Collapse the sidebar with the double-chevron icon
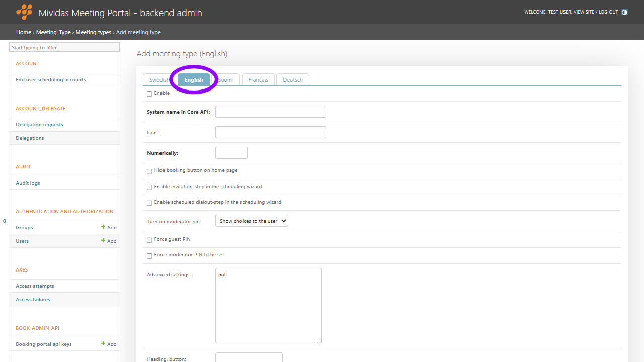Viewport: 644px width, 362px height. (x=5, y=221)
